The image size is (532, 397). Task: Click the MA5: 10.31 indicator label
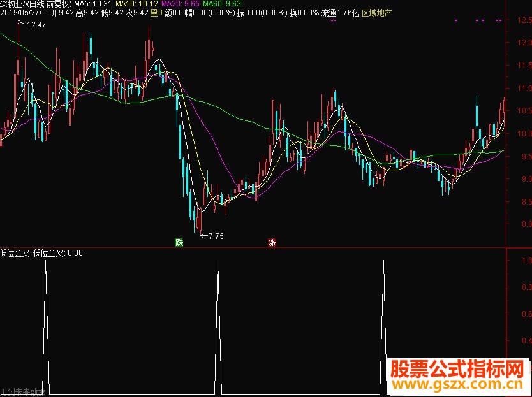coord(92,4)
